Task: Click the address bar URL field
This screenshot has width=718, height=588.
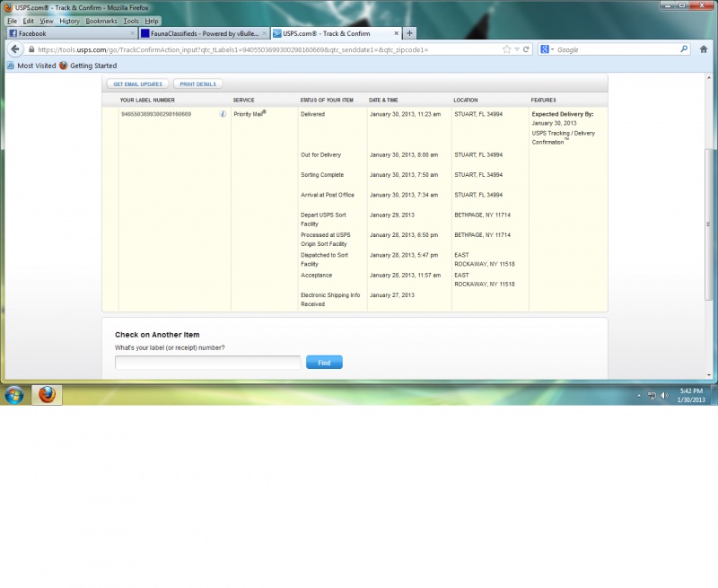Action: (267, 49)
